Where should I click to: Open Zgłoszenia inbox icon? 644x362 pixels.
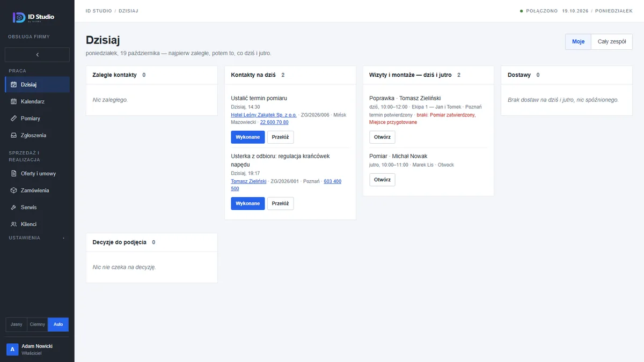14,136
